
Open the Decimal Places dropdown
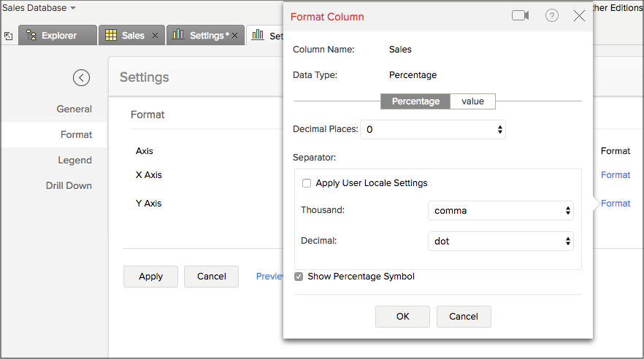tap(432, 129)
